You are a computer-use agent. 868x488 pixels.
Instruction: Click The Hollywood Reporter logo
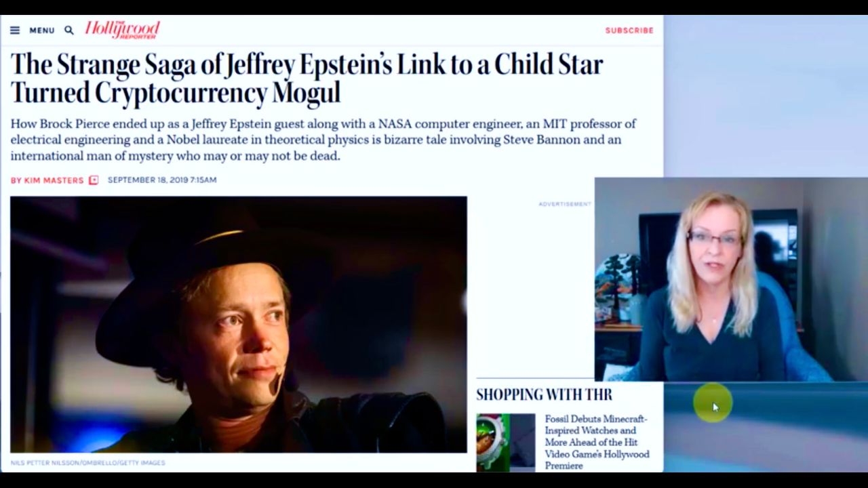(x=123, y=29)
